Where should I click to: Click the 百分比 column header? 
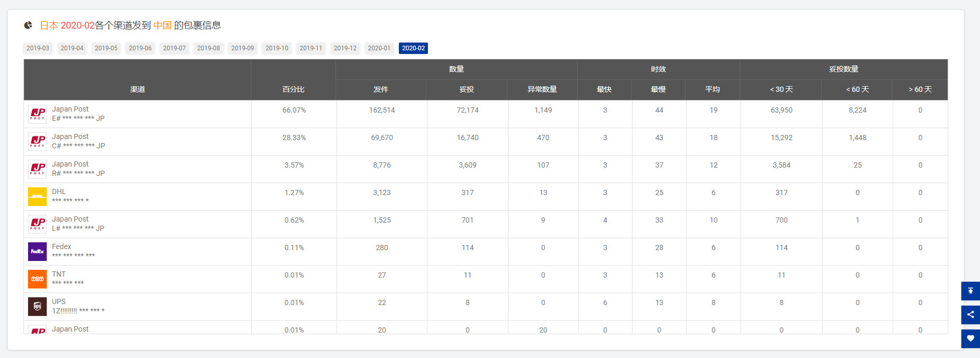point(293,89)
